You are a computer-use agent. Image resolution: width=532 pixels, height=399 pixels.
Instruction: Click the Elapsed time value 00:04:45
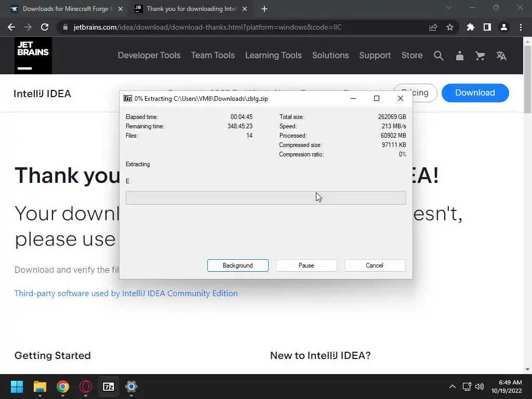point(242,117)
